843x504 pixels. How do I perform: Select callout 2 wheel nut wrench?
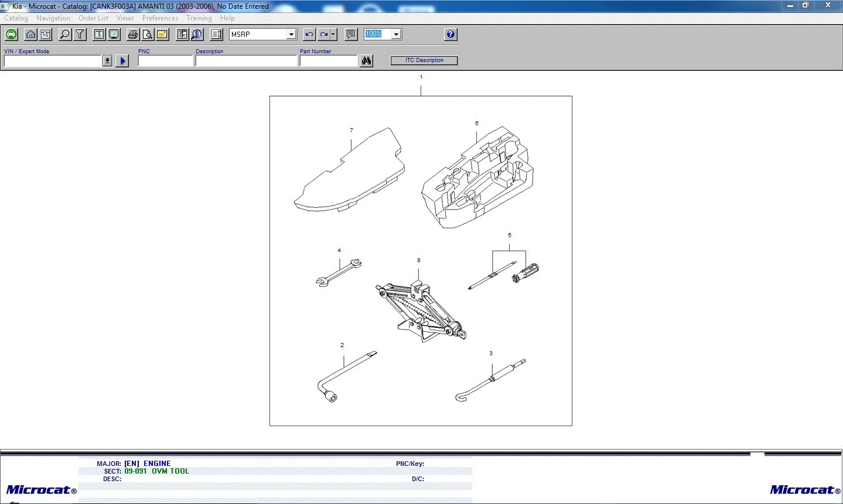tap(342, 345)
